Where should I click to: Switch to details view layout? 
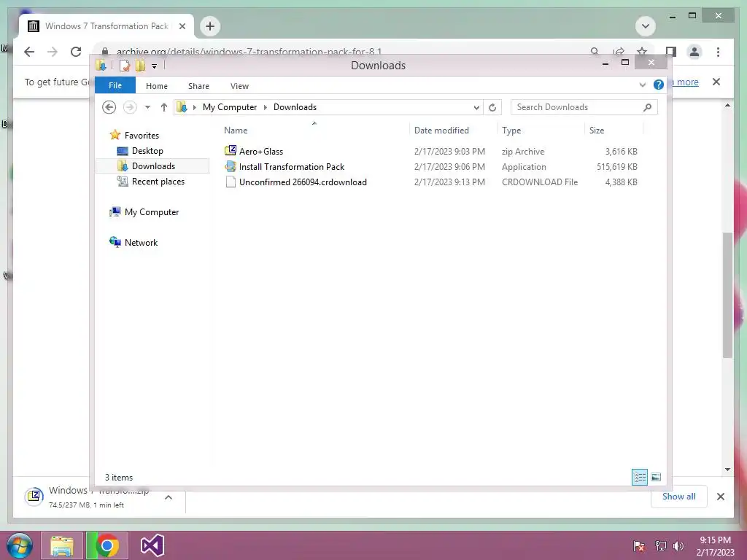point(639,477)
